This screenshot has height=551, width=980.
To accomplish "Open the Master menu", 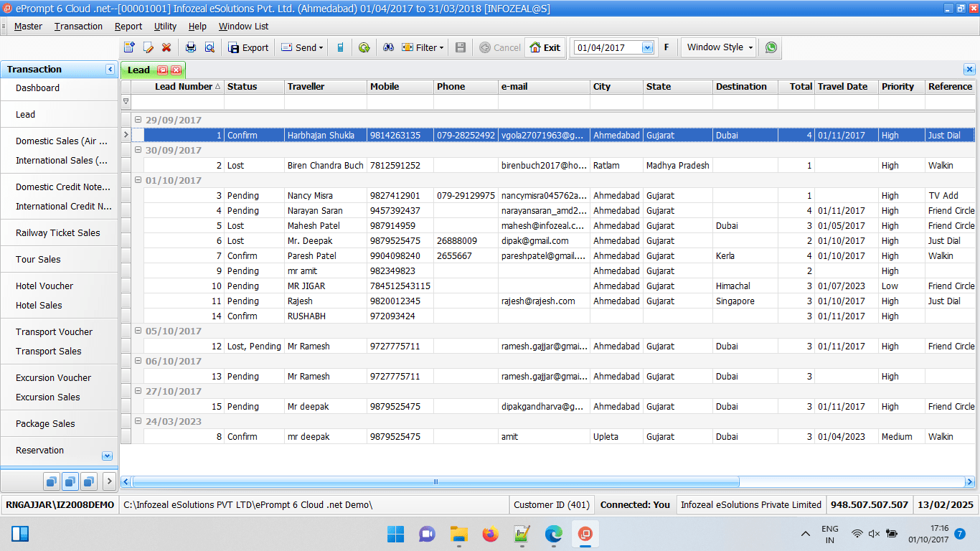I will [x=28, y=26].
